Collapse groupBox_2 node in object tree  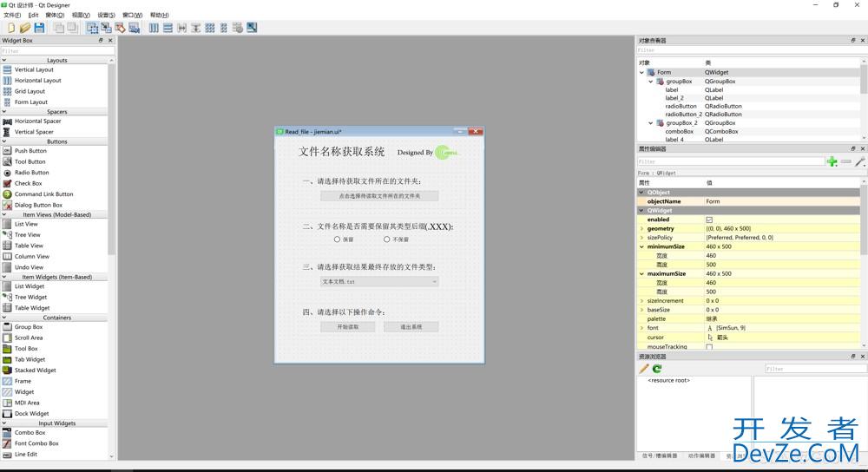click(651, 123)
